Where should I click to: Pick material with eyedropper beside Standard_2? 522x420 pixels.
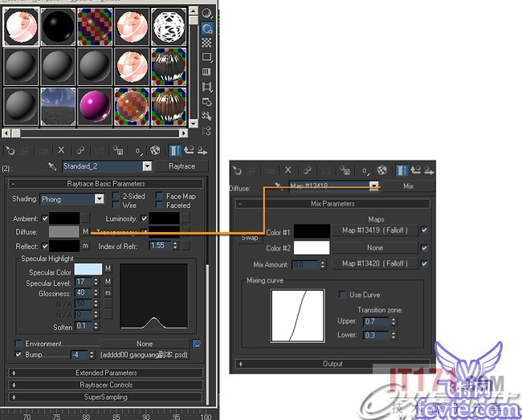click(x=51, y=166)
